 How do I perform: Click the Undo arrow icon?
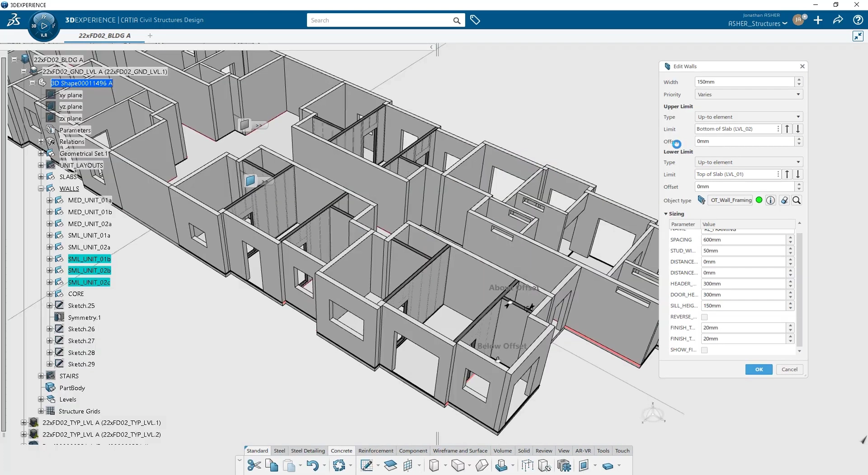(x=312, y=465)
